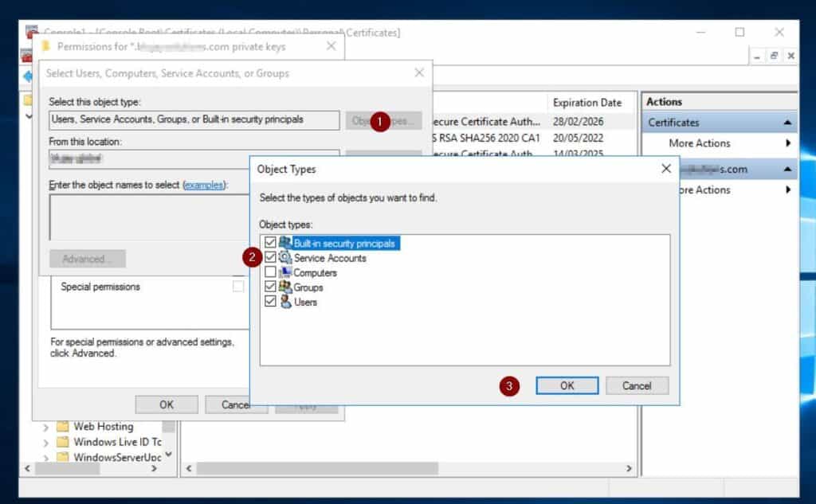This screenshot has width=816, height=504.
Task: Open More Actions under Certificates
Action: (x=700, y=143)
